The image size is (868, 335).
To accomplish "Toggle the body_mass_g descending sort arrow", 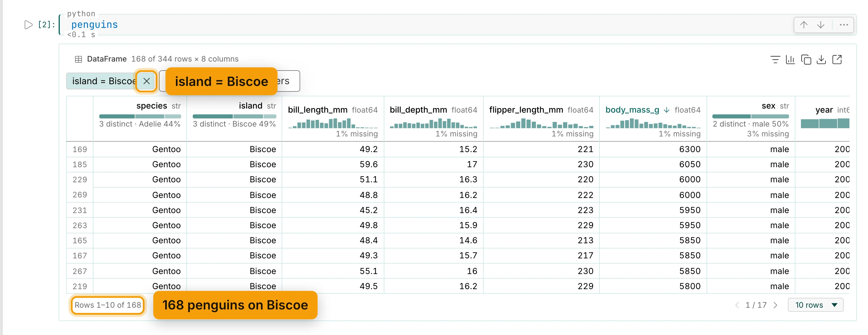I will 667,110.
